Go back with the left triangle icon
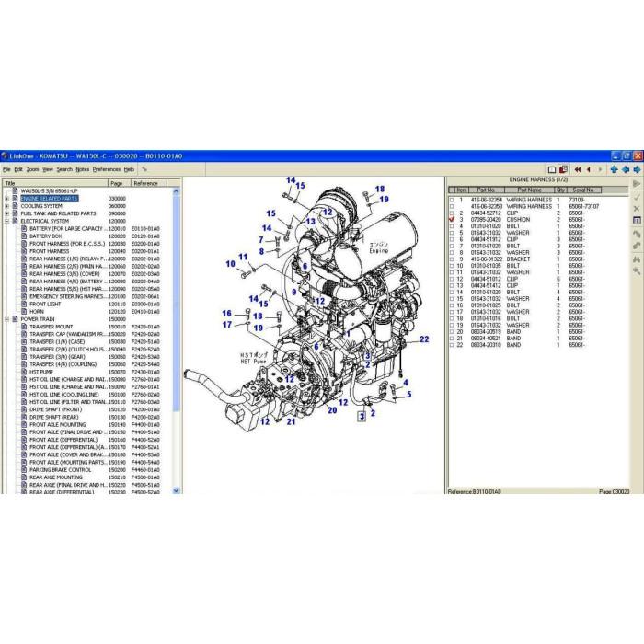Image resolution: width=644 pixels, height=644 pixels. (589, 169)
